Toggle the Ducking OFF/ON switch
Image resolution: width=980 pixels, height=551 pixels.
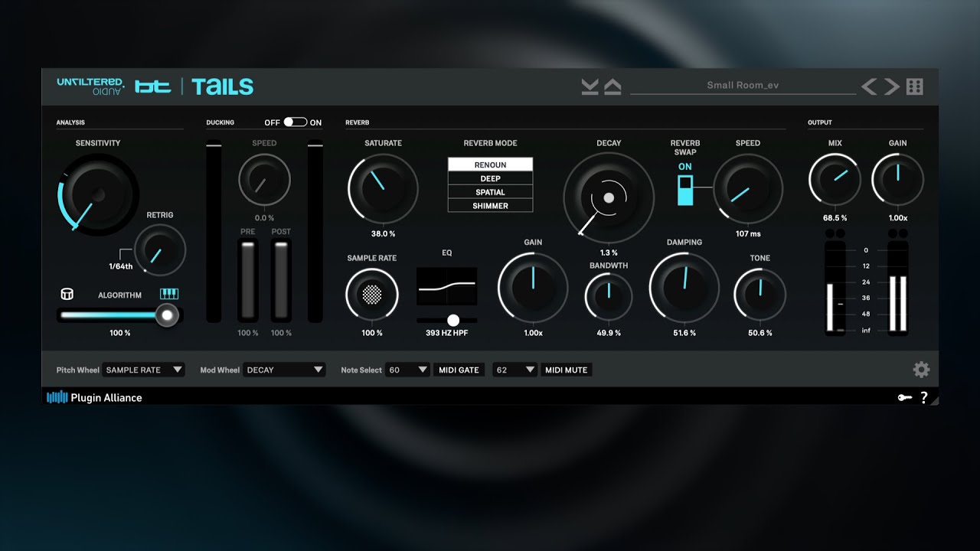point(295,122)
